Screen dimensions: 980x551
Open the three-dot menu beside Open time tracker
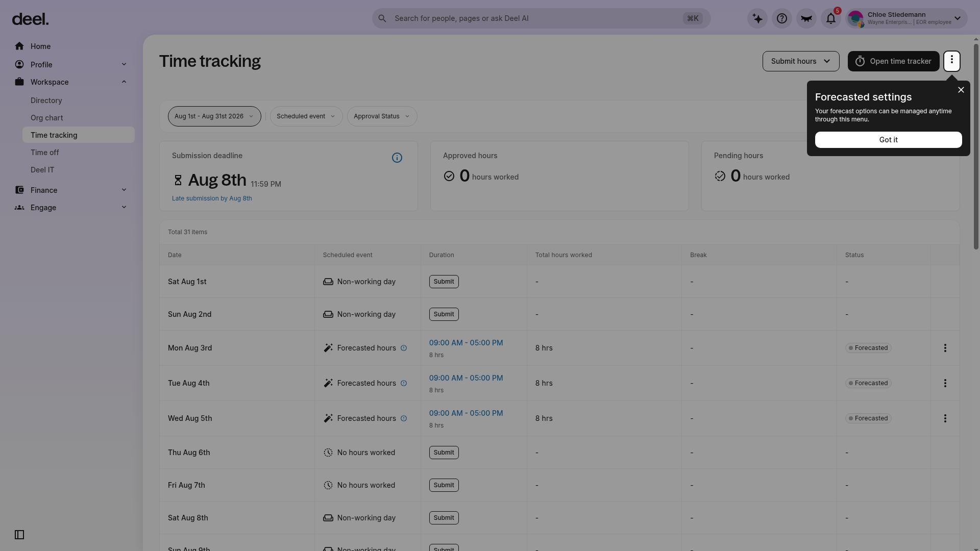[952, 61]
